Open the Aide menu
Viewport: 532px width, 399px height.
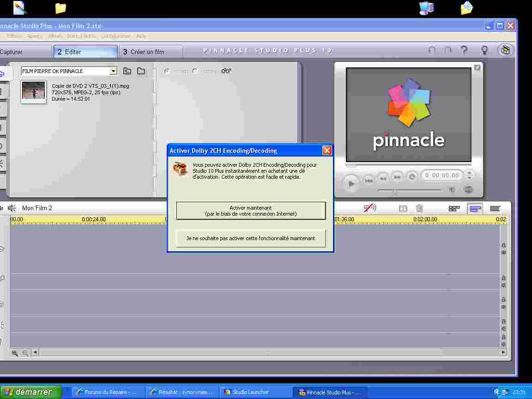[x=141, y=36]
